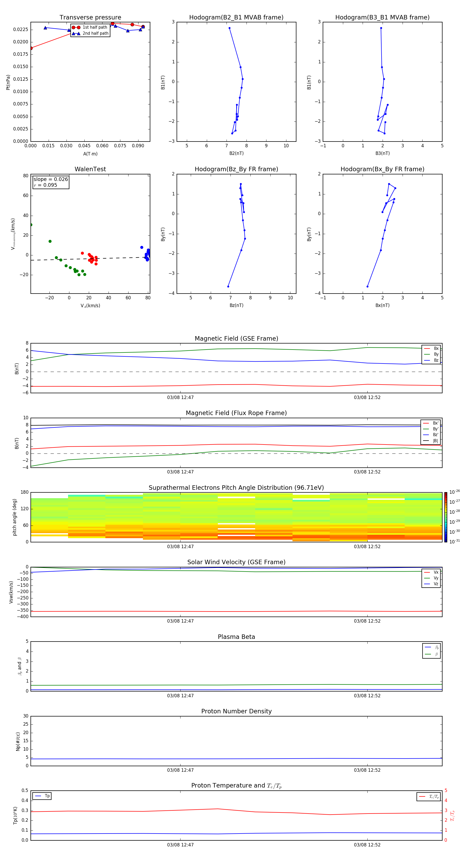Click the "pitch angle (deg)" axis label
This screenshot has width=473, height=868.
coord(14,517)
